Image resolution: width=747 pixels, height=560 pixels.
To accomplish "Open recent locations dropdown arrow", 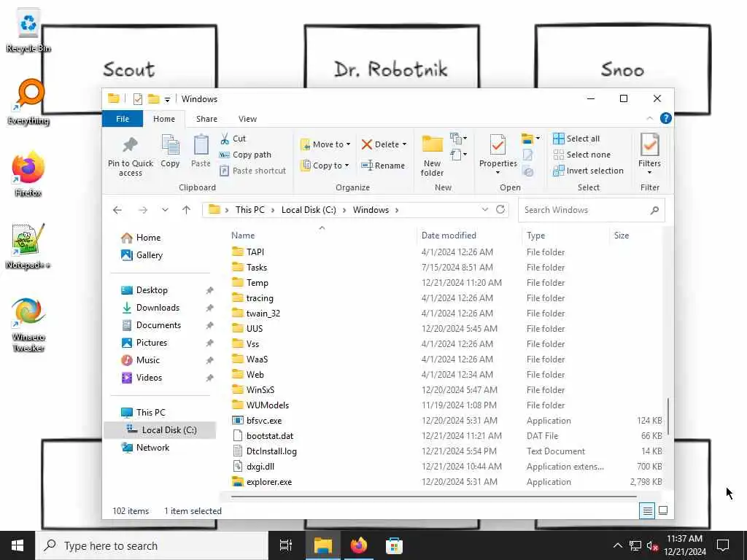I will pos(165,210).
